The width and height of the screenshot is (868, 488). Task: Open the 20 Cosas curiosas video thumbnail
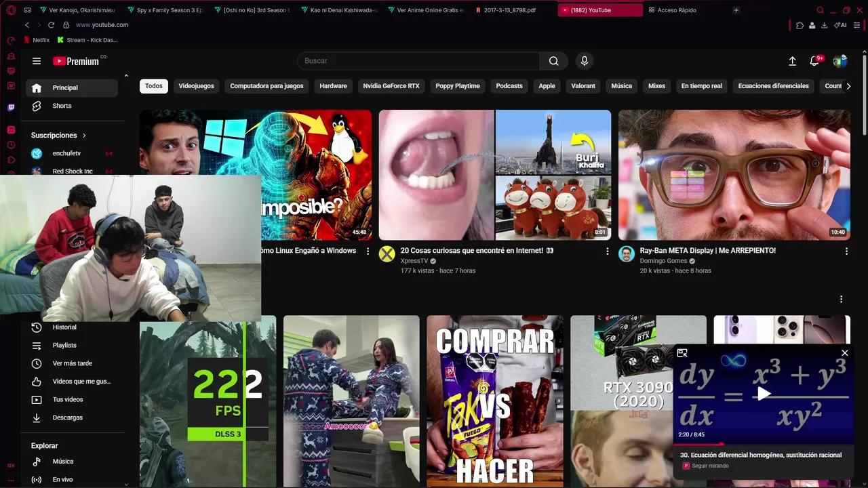(495, 175)
